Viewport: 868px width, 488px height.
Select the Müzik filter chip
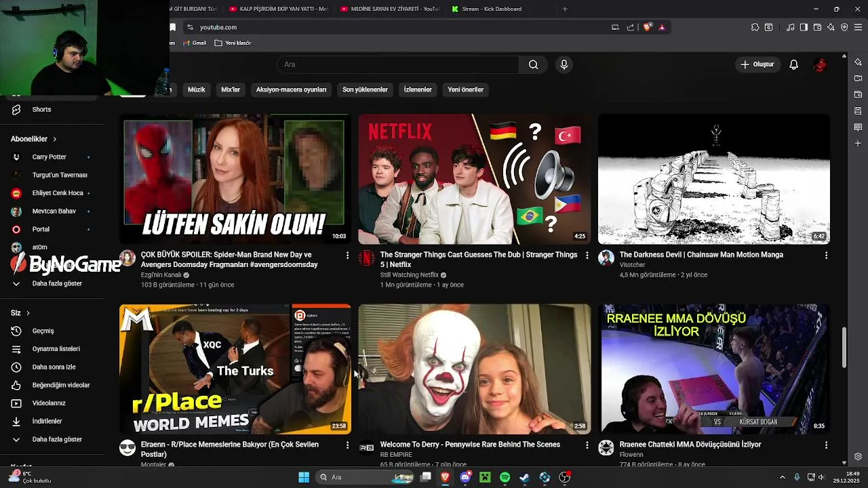[196, 89]
